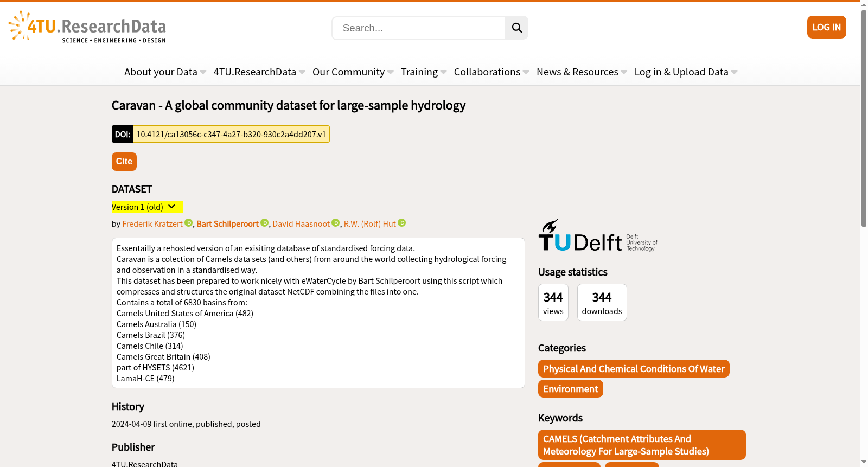Open Frederik Kratzert's ORCID icon
This screenshot has height=467, width=868.
click(189, 223)
